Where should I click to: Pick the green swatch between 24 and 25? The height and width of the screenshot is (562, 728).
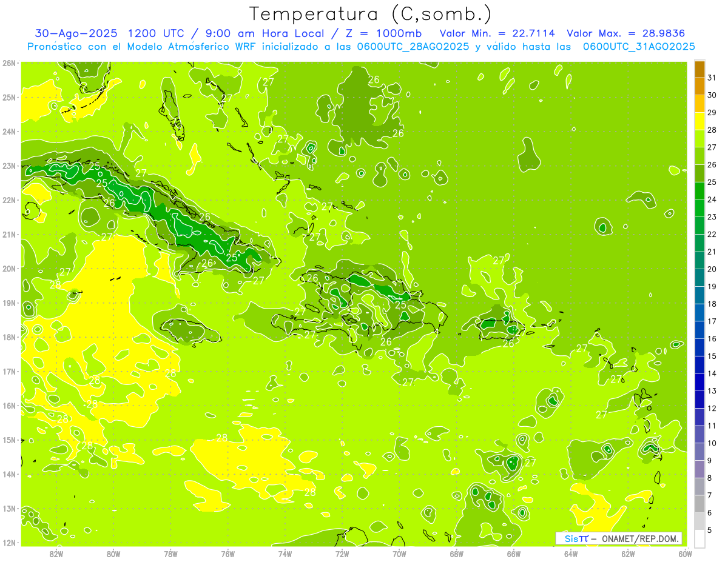(x=699, y=191)
